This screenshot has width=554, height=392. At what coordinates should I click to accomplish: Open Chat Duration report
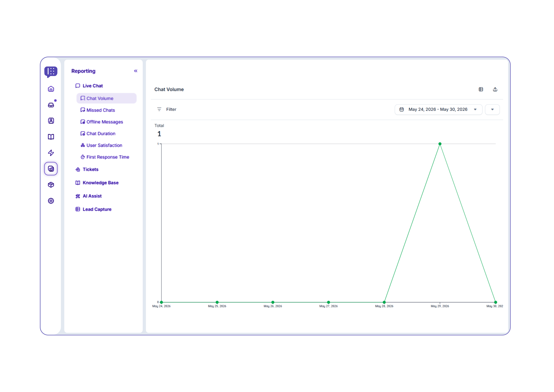coord(98,134)
